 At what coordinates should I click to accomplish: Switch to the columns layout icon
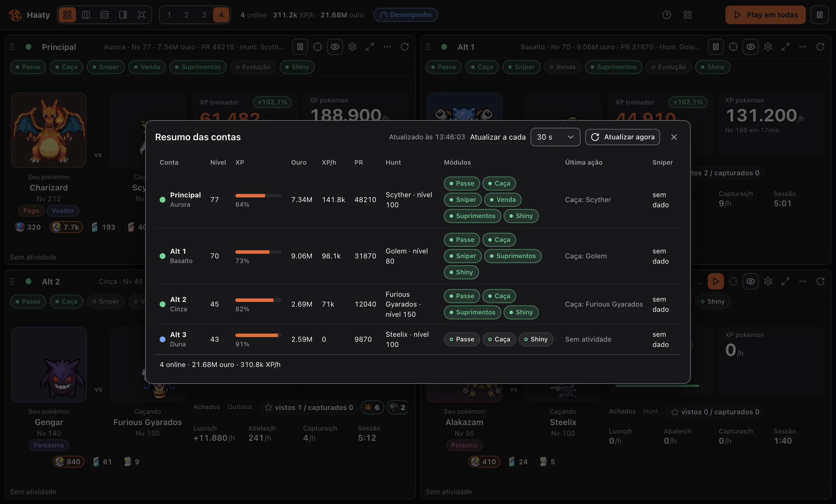[86, 15]
